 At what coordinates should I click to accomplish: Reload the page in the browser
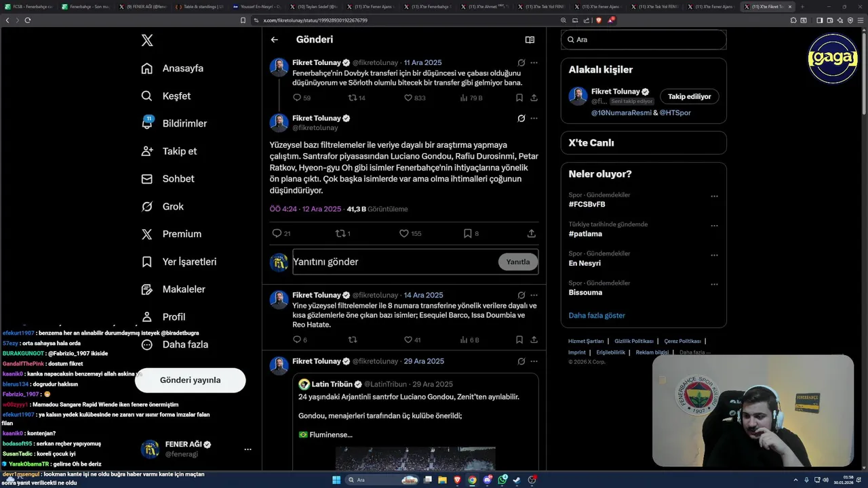click(27, 20)
